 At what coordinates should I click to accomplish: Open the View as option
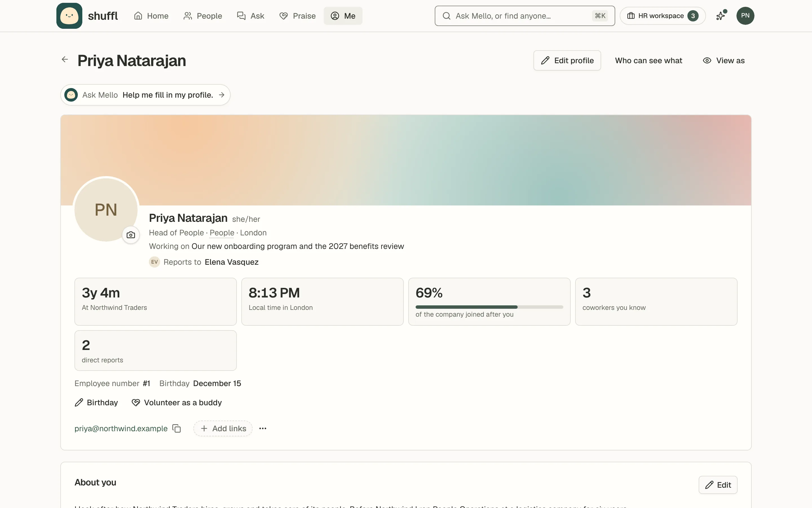(723, 60)
